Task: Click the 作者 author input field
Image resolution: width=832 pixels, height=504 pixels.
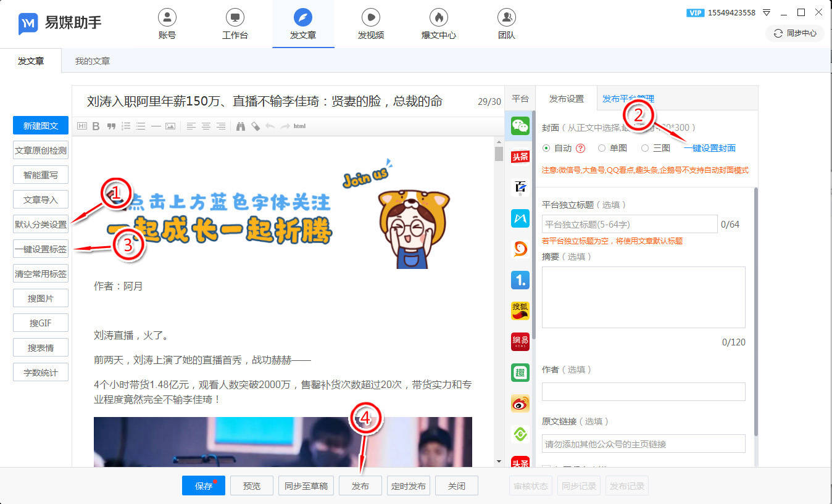Action: 644,392
